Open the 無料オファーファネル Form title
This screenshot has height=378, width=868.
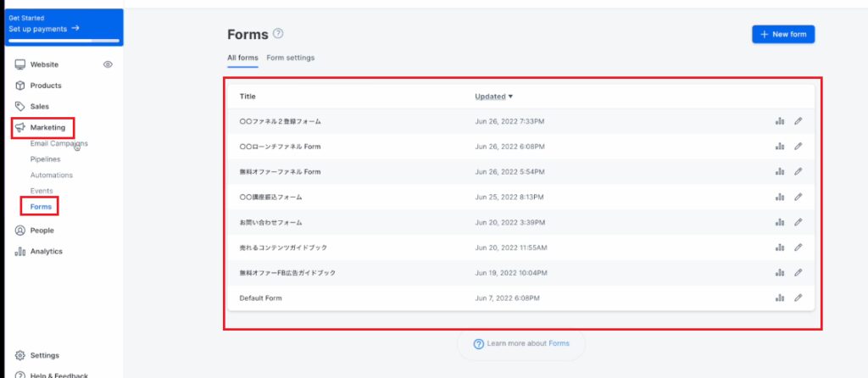click(x=280, y=172)
